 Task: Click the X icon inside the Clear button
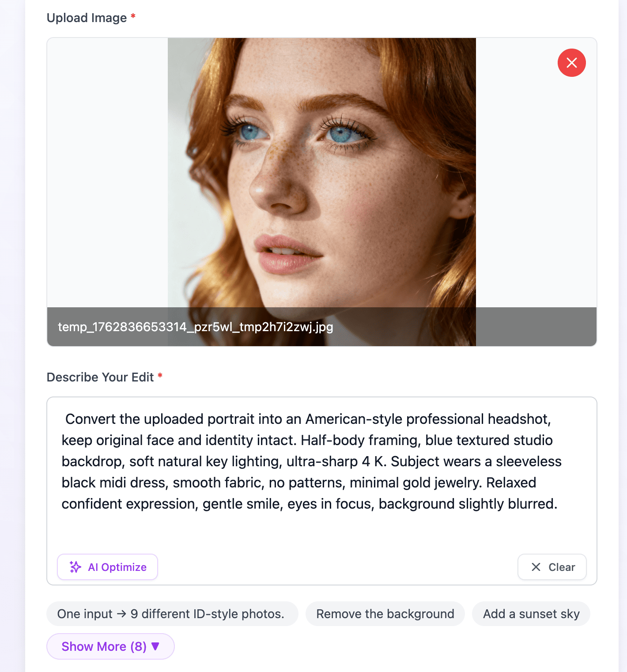point(536,567)
